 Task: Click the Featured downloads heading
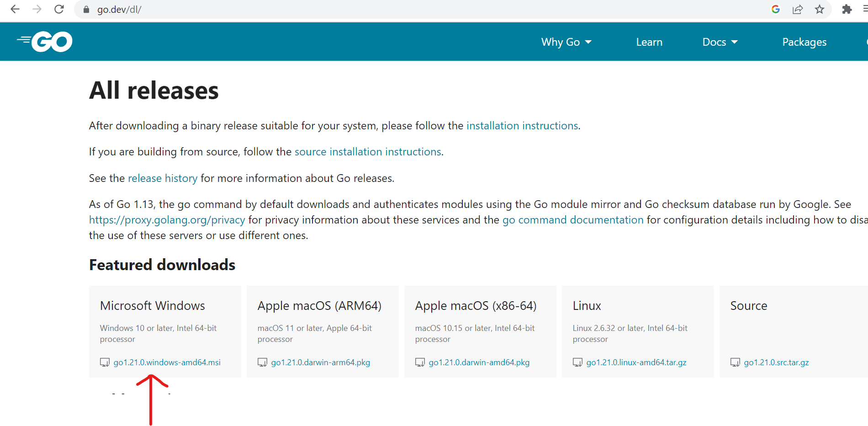162,265
